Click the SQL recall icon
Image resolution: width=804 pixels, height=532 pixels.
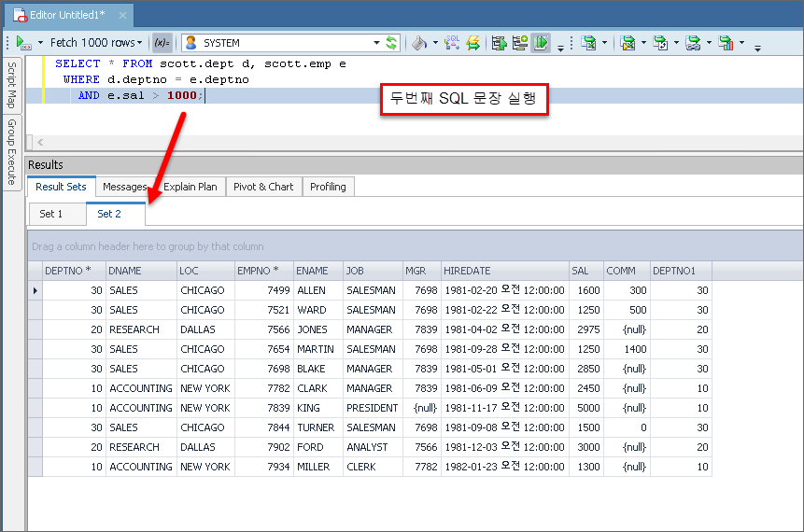pyautogui.click(x=452, y=43)
